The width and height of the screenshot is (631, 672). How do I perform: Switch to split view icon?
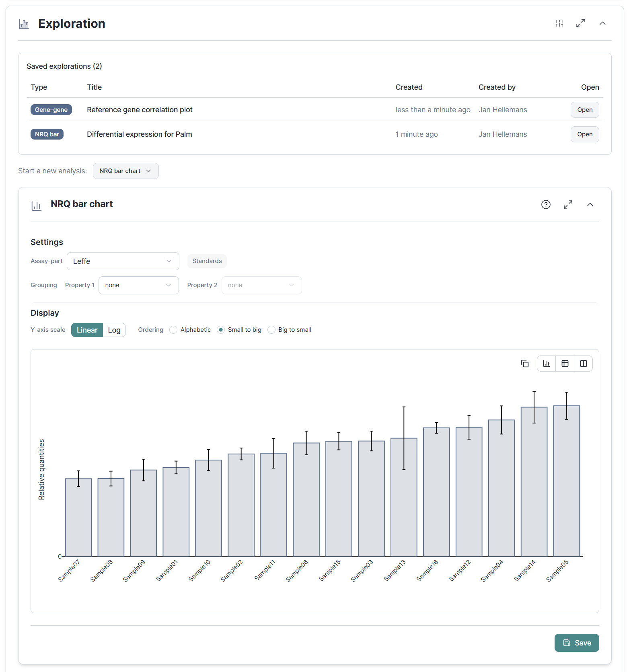[584, 364]
